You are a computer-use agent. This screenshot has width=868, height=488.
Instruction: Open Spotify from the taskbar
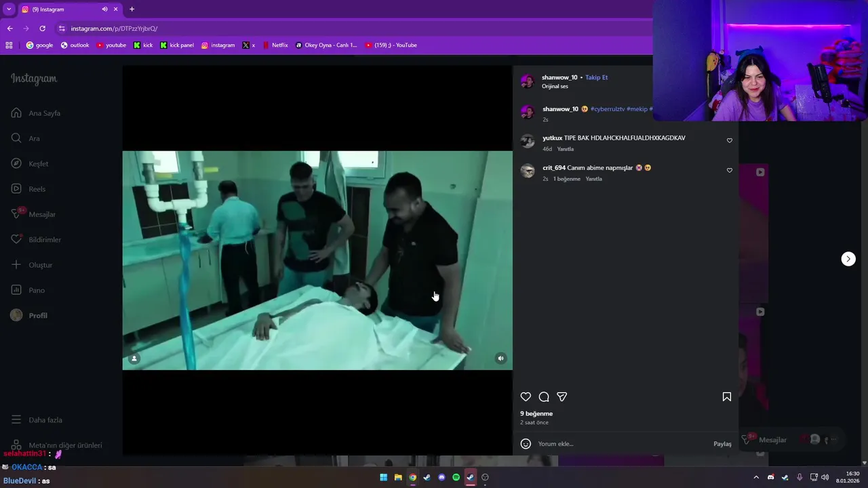point(456,477)
